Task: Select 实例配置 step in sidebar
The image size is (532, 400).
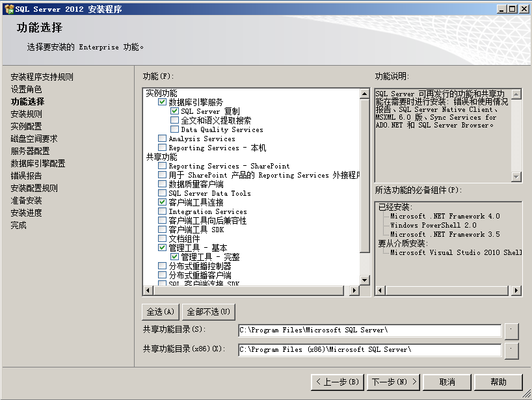Action: point(26,126)
